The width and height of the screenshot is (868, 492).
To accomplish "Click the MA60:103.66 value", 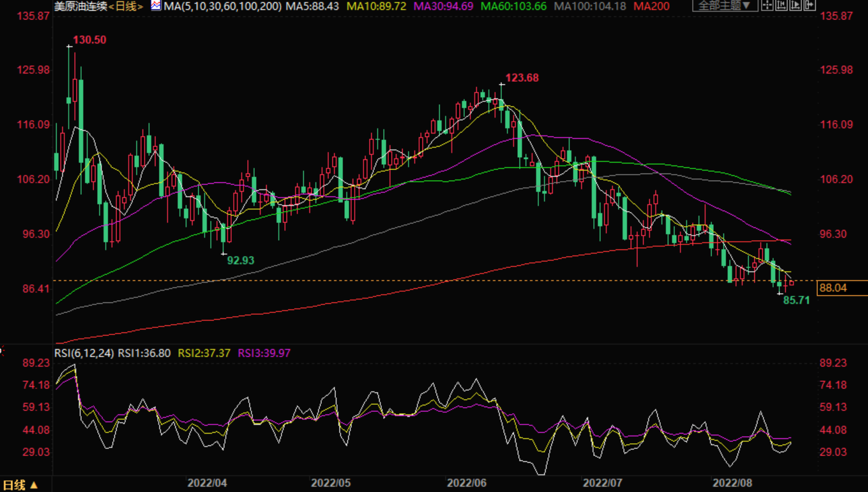I will point(514,6).
